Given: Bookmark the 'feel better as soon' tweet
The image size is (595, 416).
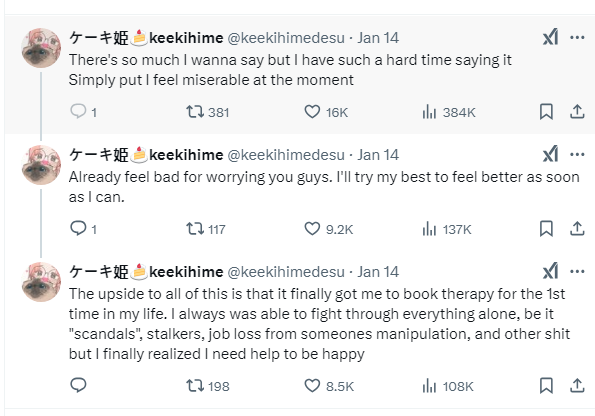Looking at the screenshot, I should (x=546, y=229).
